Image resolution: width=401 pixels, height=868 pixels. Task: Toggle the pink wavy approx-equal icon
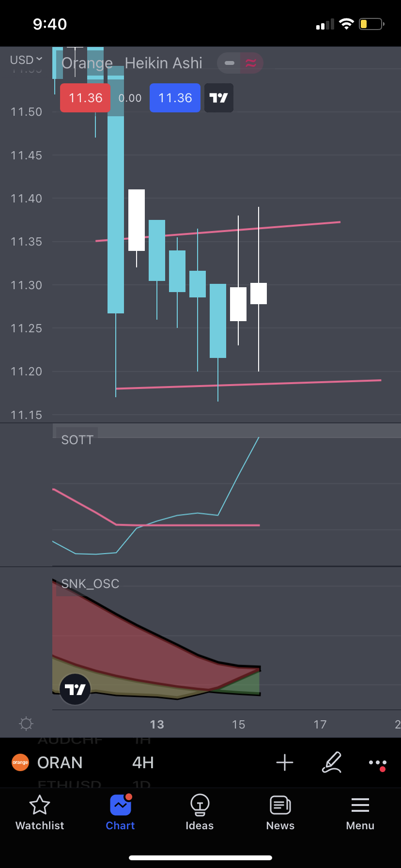pos(251,63)
